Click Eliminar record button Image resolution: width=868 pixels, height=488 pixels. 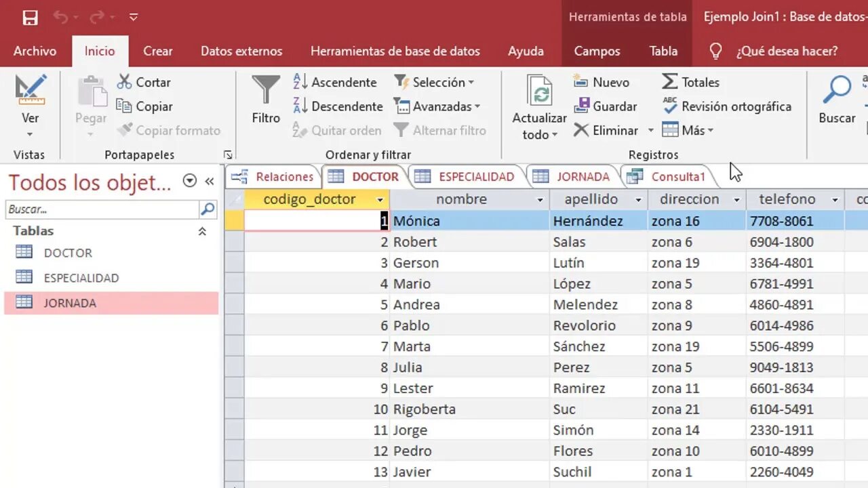pos(606,130)
